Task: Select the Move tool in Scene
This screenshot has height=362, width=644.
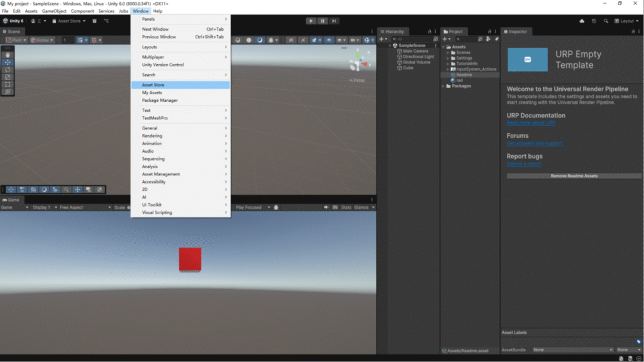Action: pyautogui.click(x=8, y=62)
